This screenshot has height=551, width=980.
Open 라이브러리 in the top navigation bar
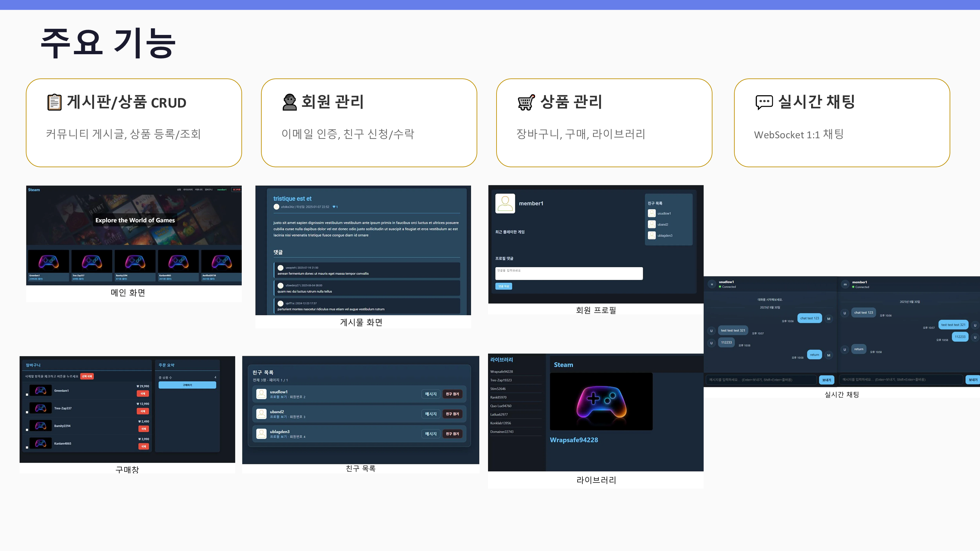188,190
